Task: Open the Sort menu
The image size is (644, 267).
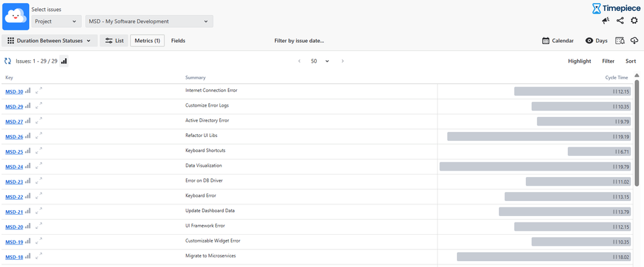Action: click(x=631, y=61)
